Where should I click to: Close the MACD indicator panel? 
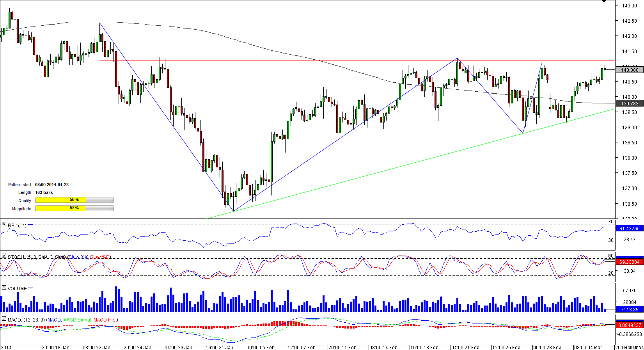[x=4, y=319]
